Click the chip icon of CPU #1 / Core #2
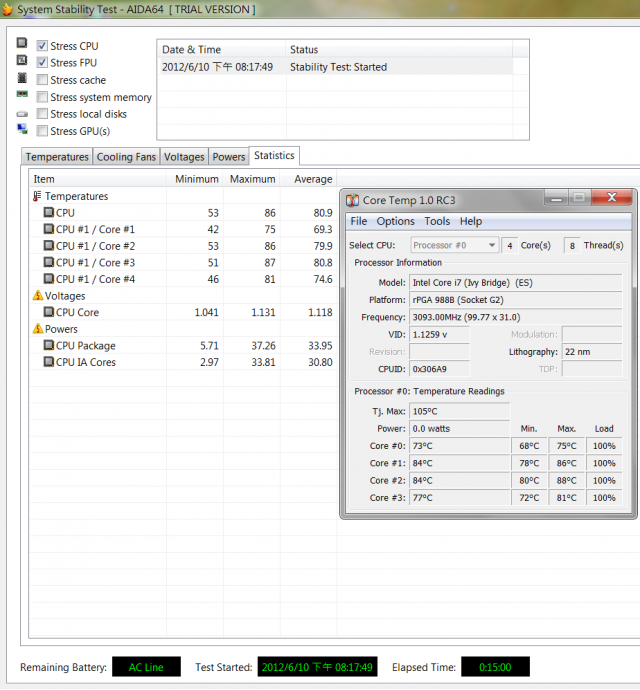The image size is (640, 690). (49, 246)
